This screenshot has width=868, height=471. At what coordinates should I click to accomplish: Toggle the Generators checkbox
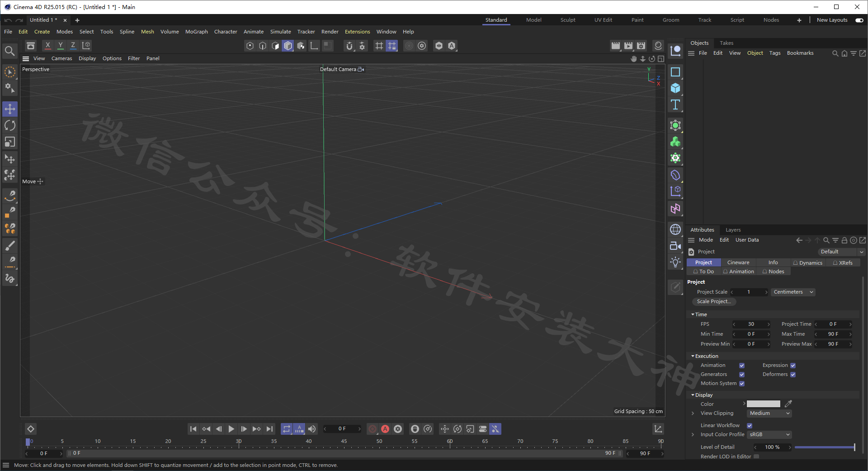pos(742,375)
